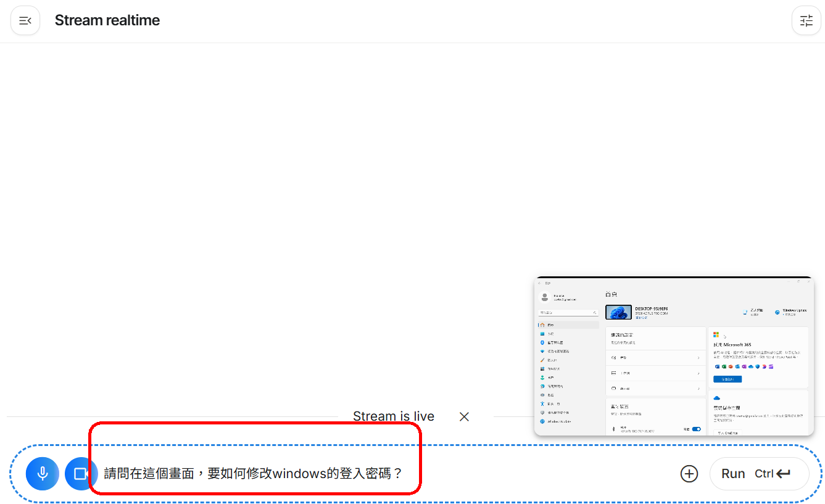Click the blue Microsoft 365 button in the preview
Image resolution: width=825 pixels, height=504 pixels.
tap(727, 379)
